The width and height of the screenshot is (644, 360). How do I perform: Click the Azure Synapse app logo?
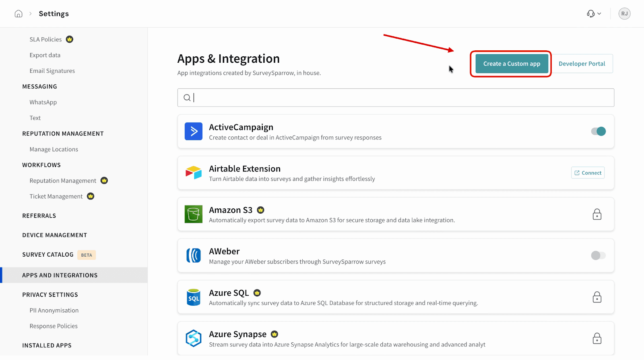pyautogui.click(x=194, y=339)
